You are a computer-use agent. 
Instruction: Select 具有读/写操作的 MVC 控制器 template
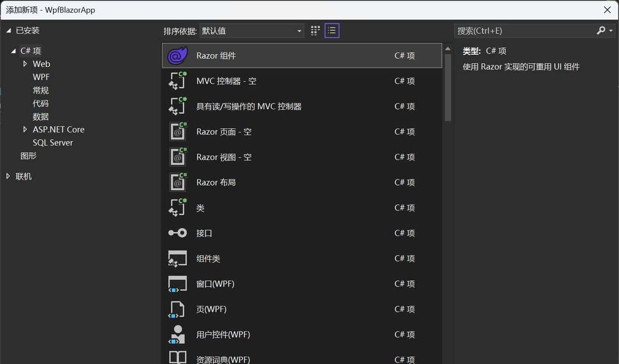pyautogui.click(x=249, y=106)
